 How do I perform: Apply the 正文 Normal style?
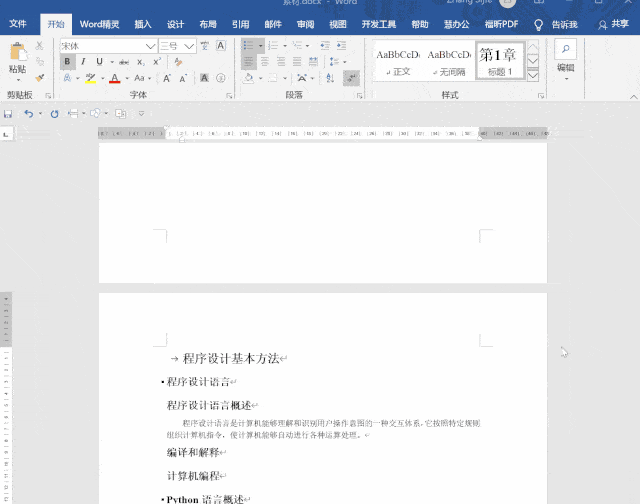398,62
